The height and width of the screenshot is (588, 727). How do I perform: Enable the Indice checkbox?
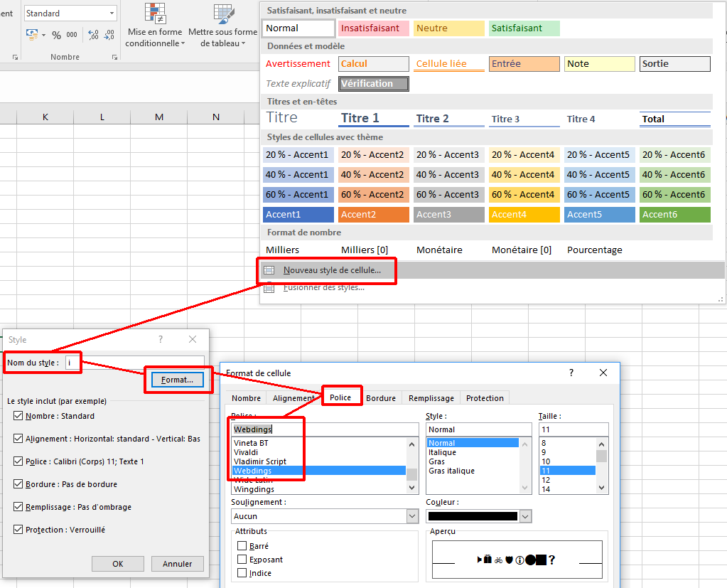(x=242, y=573)
